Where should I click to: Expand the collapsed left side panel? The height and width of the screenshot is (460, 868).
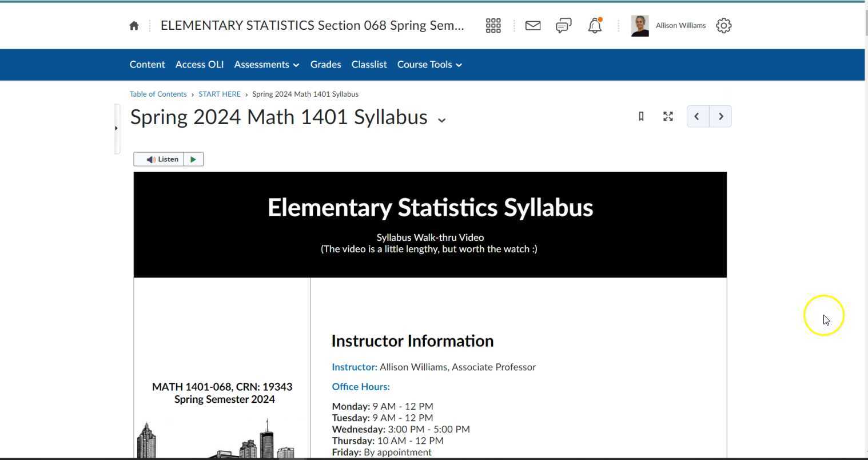(116, 128)
